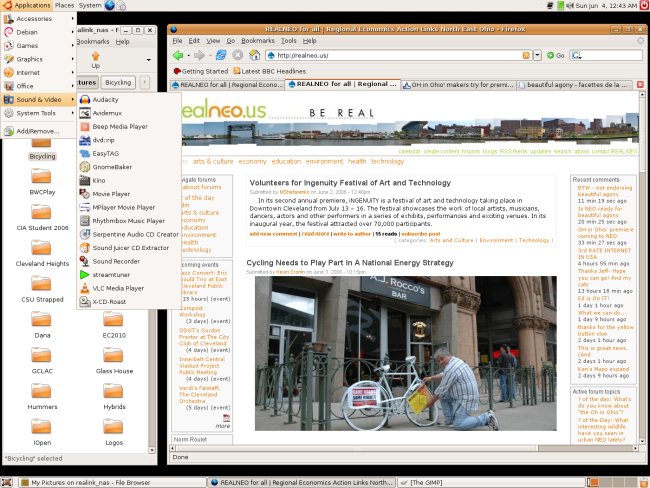Expand the Debian submenu

tap(39, 32)
